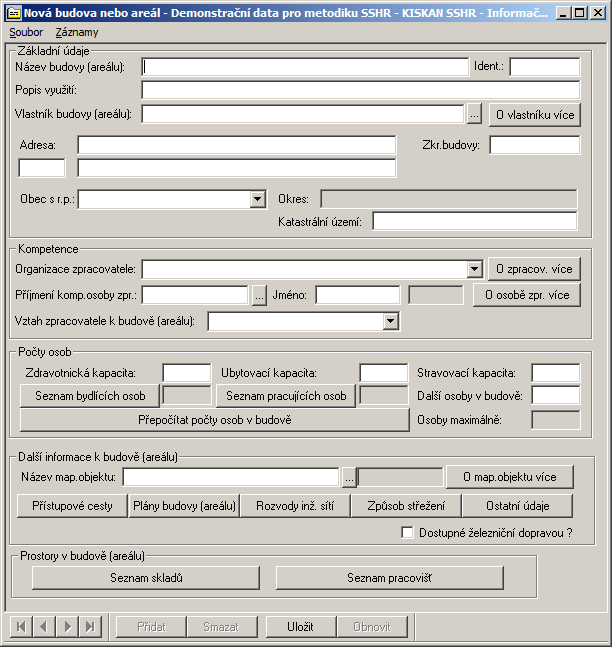Open 'Vztah zpracovatele k budově' dropdown
Image resolution: width=612 pixels, height=647 pixels.
pos(390,321)
